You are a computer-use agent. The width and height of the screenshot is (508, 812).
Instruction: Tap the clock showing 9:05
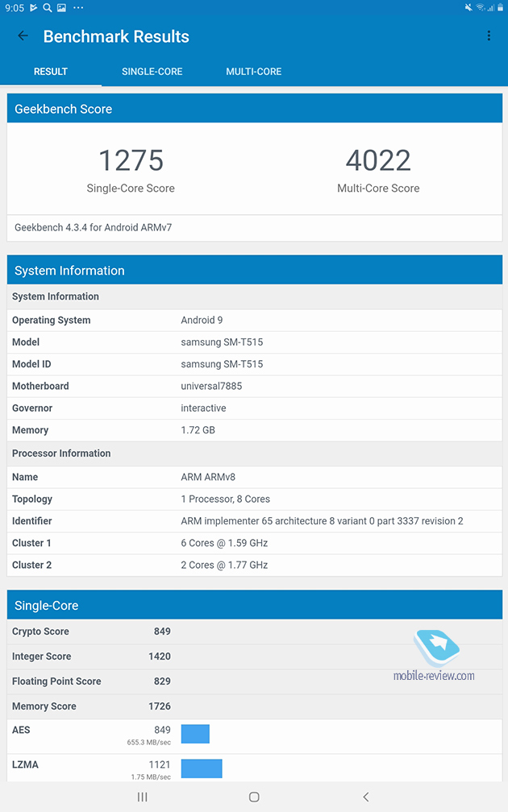coord(14,8)
